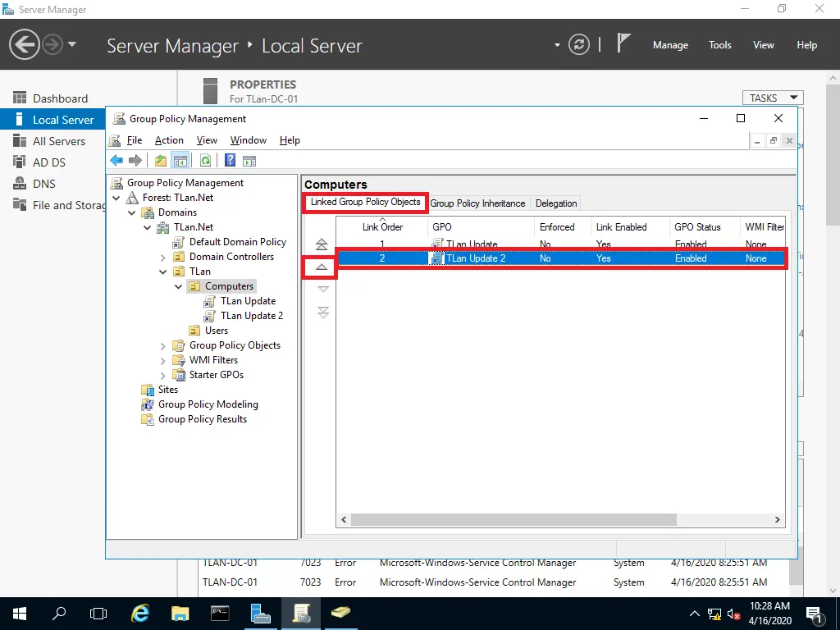Select Group Policy Results in the tree
Image resolution: width=840 pixels, height=630 pixels.
coord(203,419)
